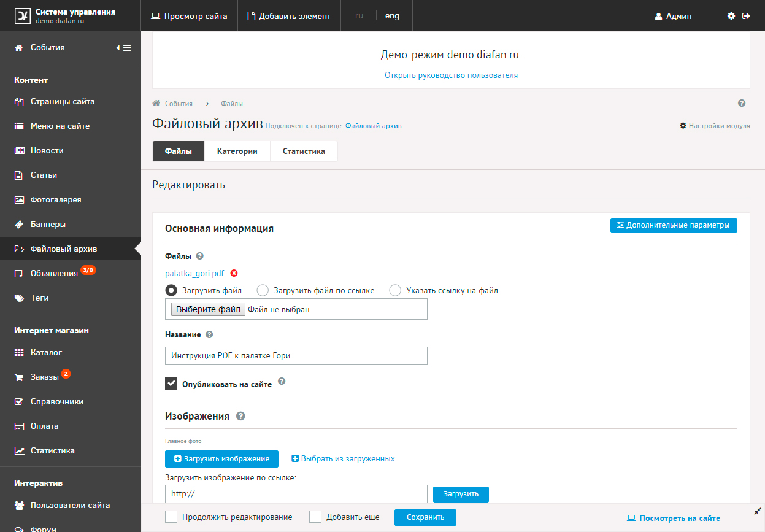Click the Дополнительные параметры button
Screen dimensions: 765x532
pyautogui.click(x=674, y=225)
